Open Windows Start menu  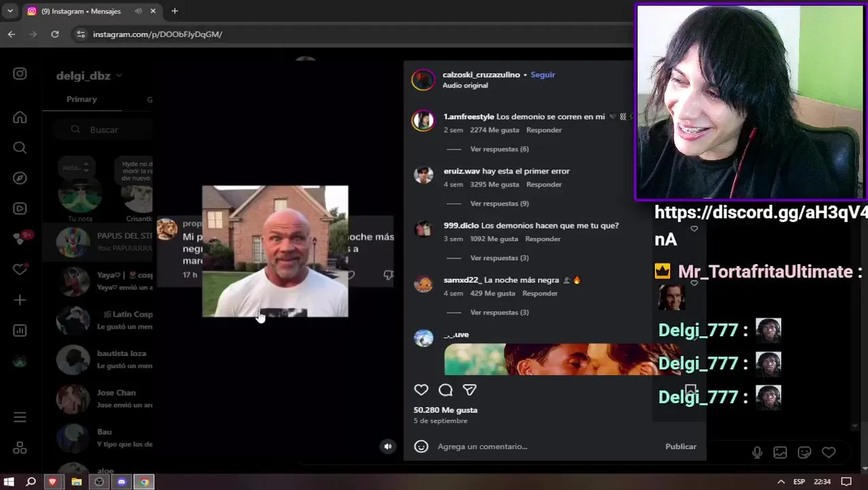pos(9,482)
